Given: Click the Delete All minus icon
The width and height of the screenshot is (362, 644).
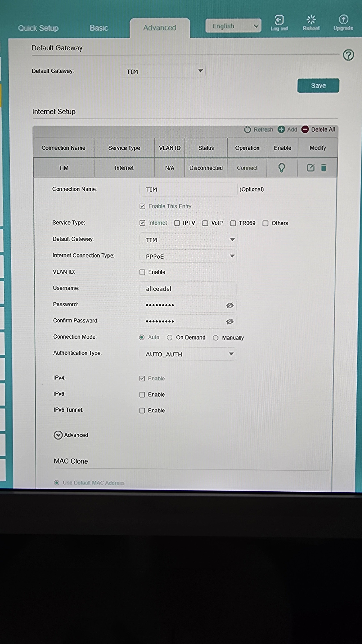Looking at the screenshot, I should coord(305,129).
